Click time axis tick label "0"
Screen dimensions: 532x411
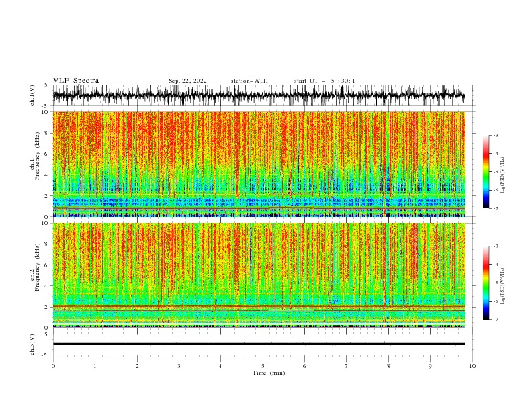click(53, 366)
